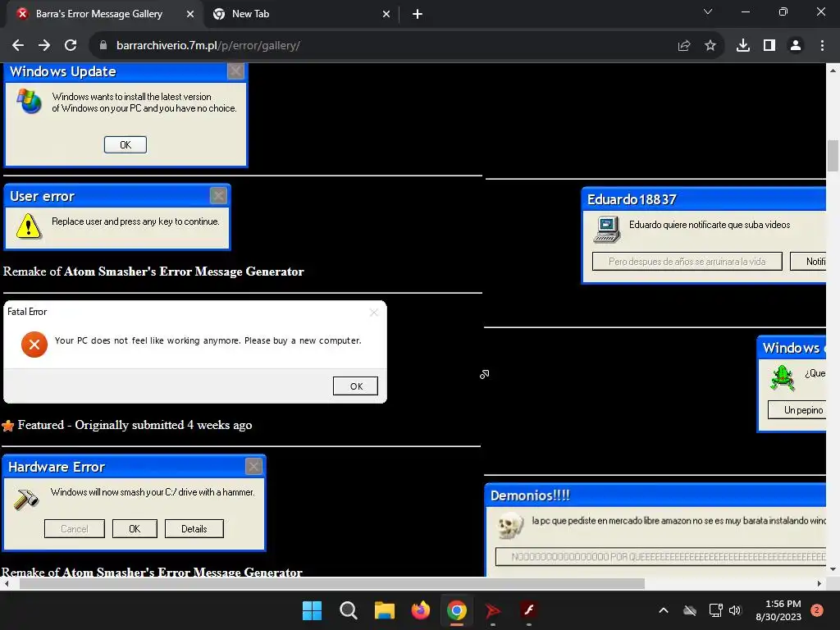Bookmark this page with the star
The image size is (840, 630).
click(710, 46)
